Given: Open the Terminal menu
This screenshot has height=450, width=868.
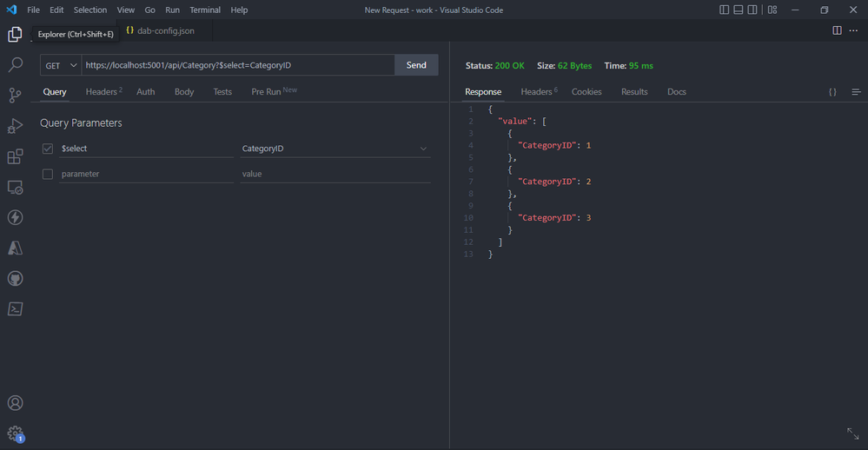Looking at the screenshot, I should (205, 10).
